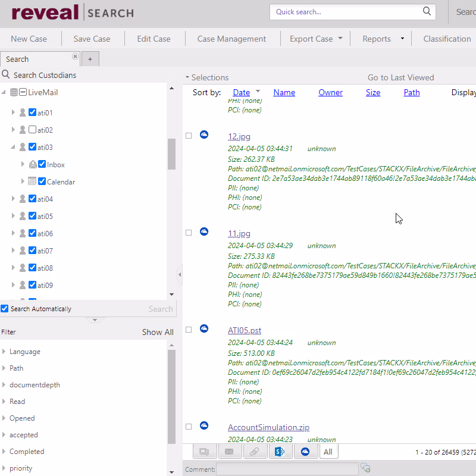Expand the Calendar folder node

pos(23,181)
